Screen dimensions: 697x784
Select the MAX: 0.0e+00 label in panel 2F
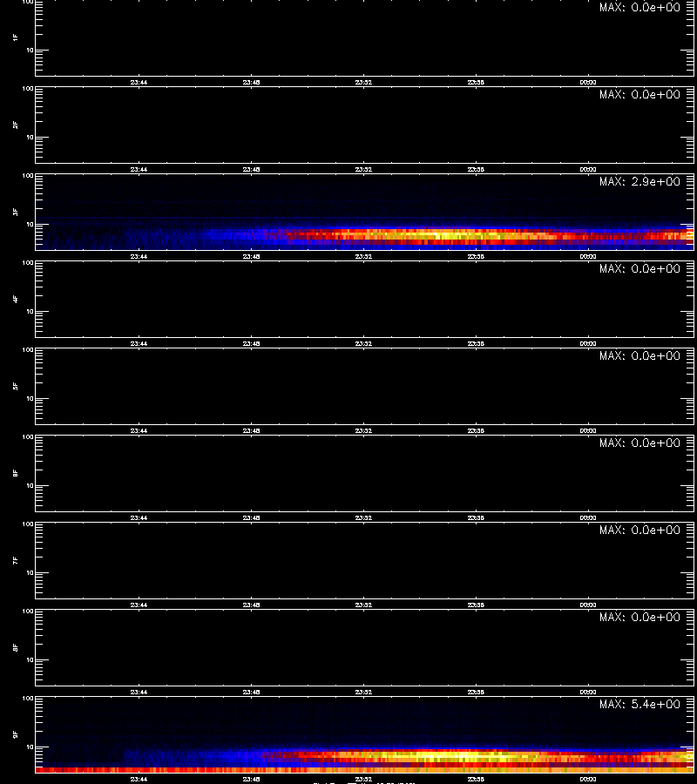point(639,94)
